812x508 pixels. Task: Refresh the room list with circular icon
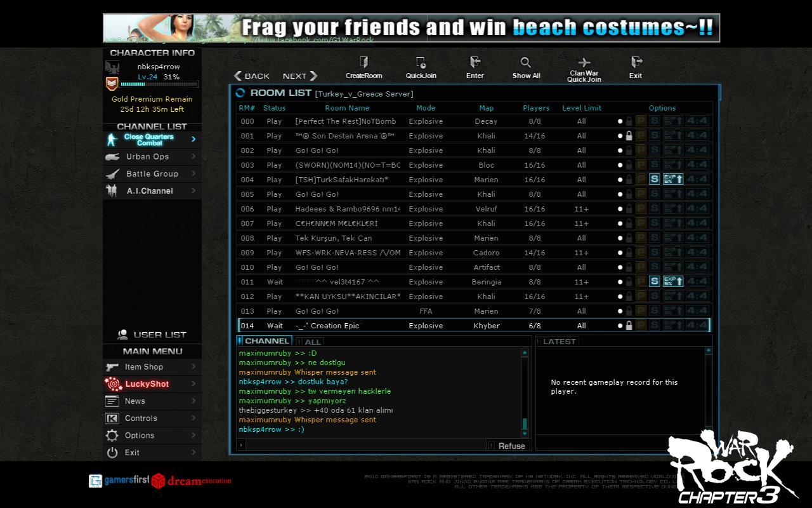coord(240,93)
